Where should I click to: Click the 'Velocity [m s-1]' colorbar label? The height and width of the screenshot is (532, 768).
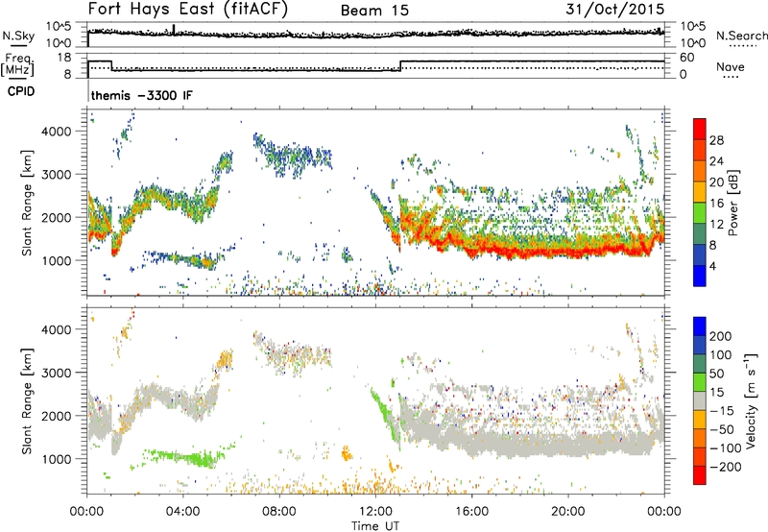(x=750, y=400)
